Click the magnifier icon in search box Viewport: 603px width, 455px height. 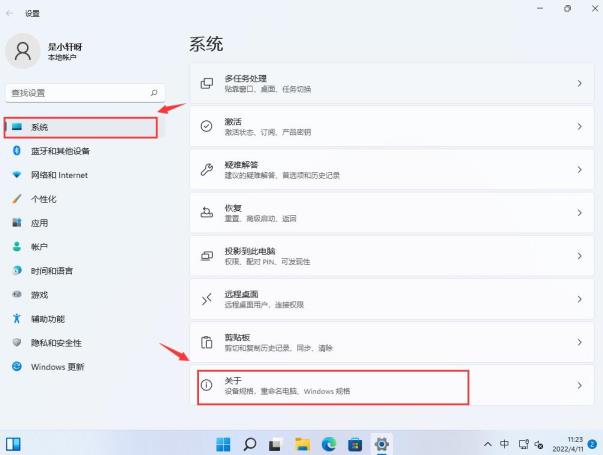154,93
